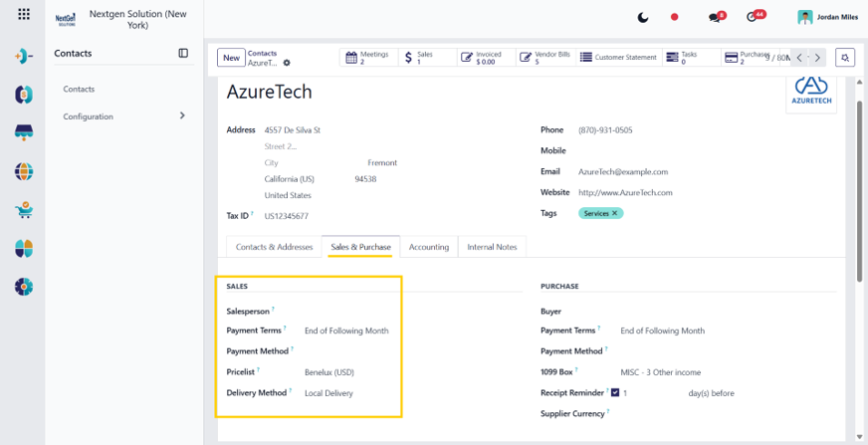The height and width of the screenshot is (445, 868).
Task: Open the circular dial sidebar app icon
Action: coord(24,287)
